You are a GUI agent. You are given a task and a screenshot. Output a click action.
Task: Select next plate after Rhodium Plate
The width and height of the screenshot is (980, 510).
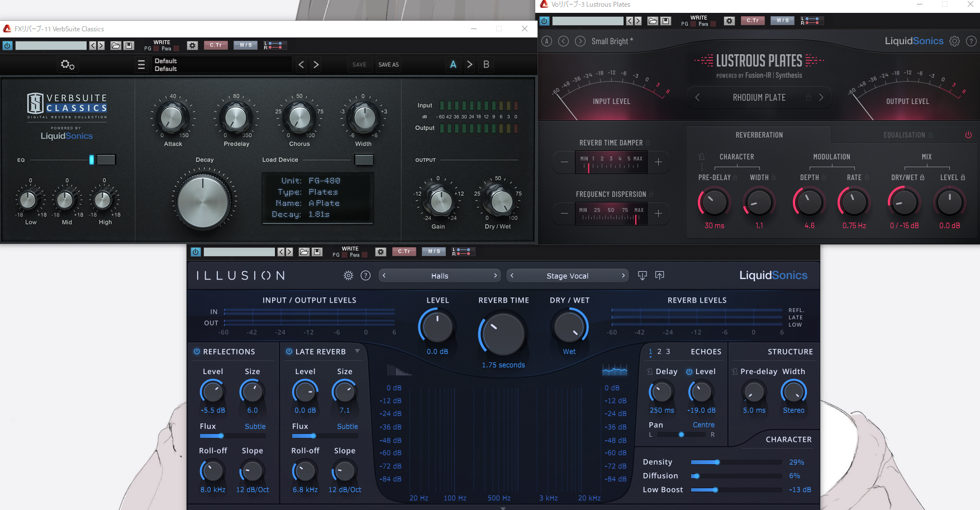[x=821, y=97]
